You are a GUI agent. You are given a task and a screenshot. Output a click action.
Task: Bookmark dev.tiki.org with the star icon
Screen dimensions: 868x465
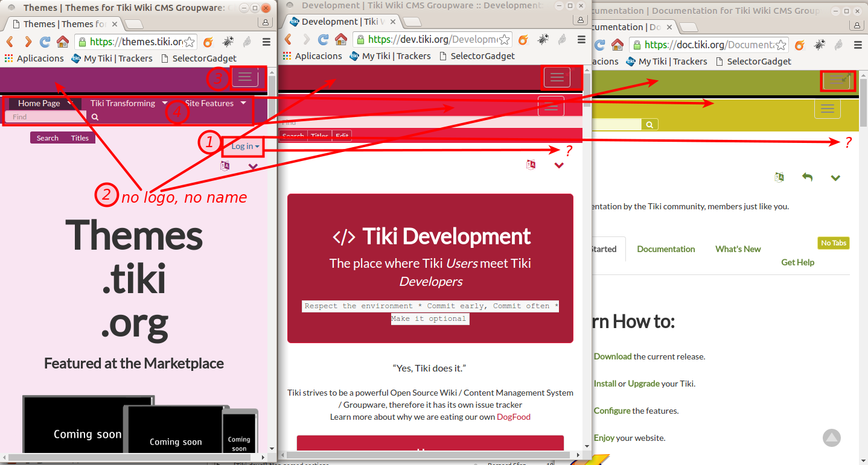coord(505,39)
